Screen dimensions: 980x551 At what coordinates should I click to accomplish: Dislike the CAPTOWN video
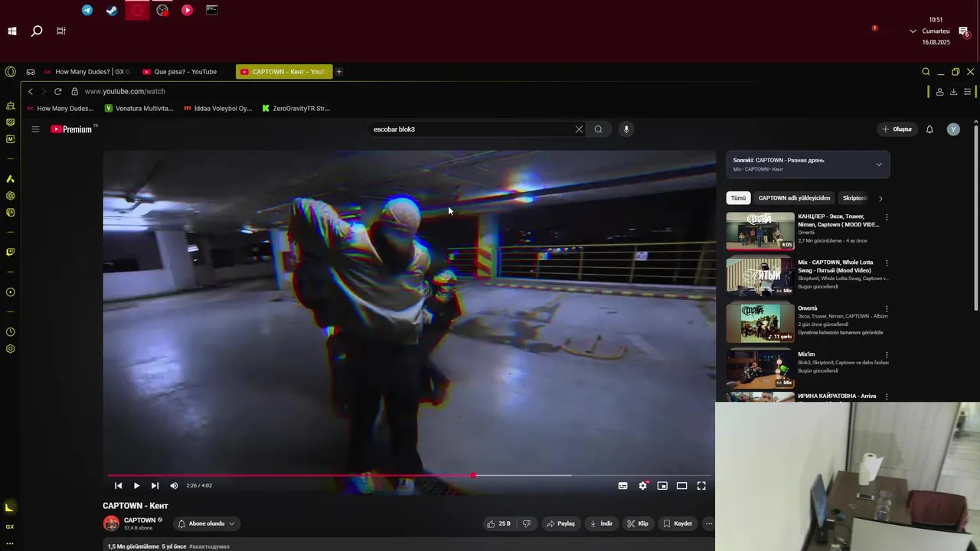[526, 523]
